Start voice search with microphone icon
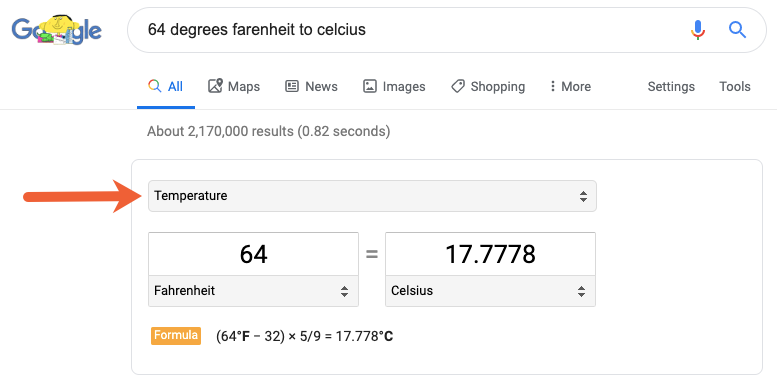Screen dimensions: 777x381 [698, 30]
